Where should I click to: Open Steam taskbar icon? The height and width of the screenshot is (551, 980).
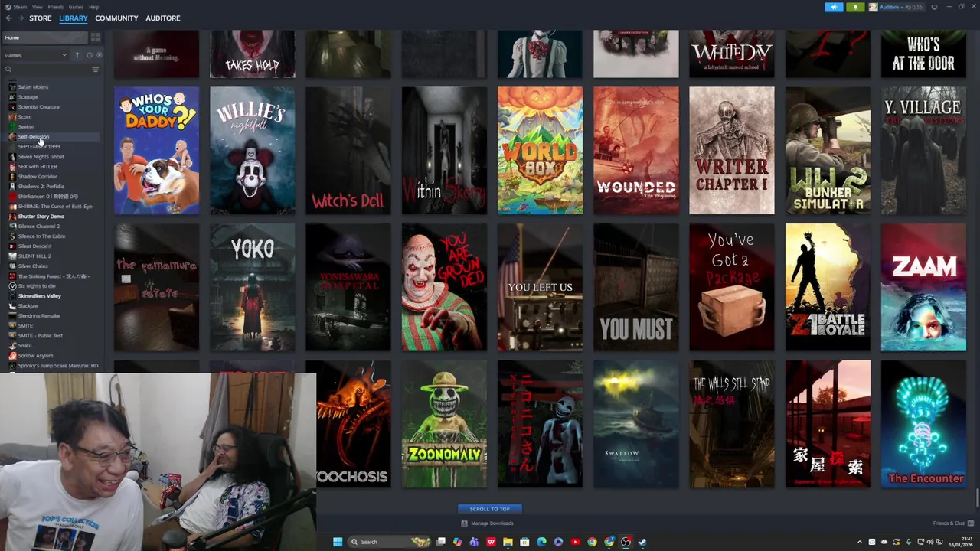[642, 542]
